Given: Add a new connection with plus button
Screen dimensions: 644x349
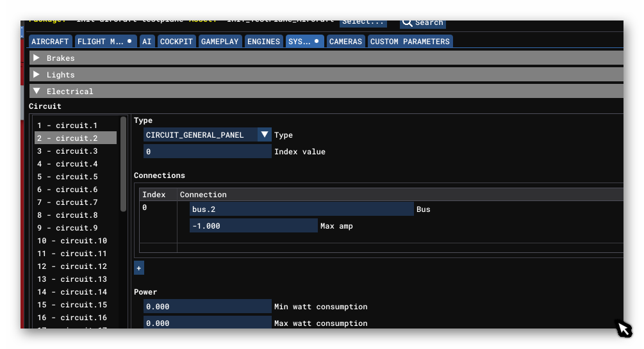Looking at the screenshot, I should tap(139, 268).
